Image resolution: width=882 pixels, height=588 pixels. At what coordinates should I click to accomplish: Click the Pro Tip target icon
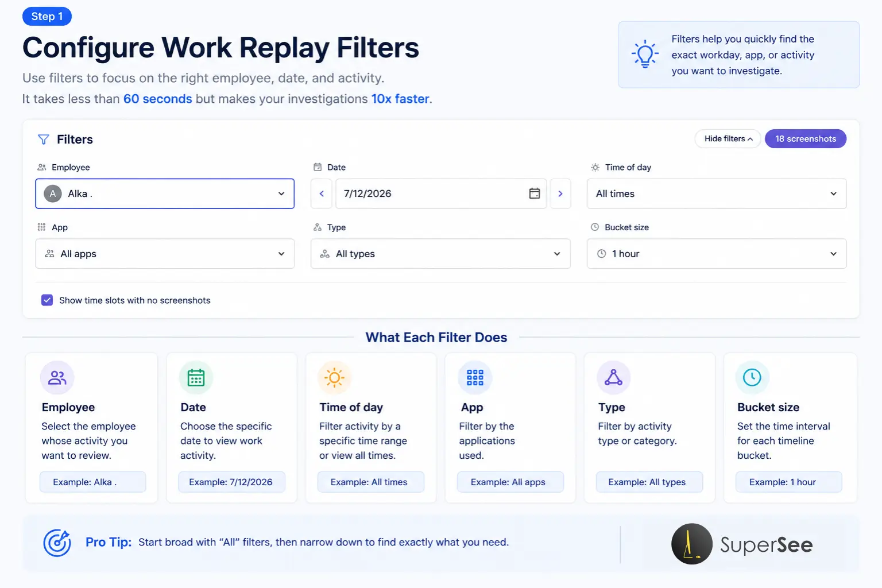[57, 543]
